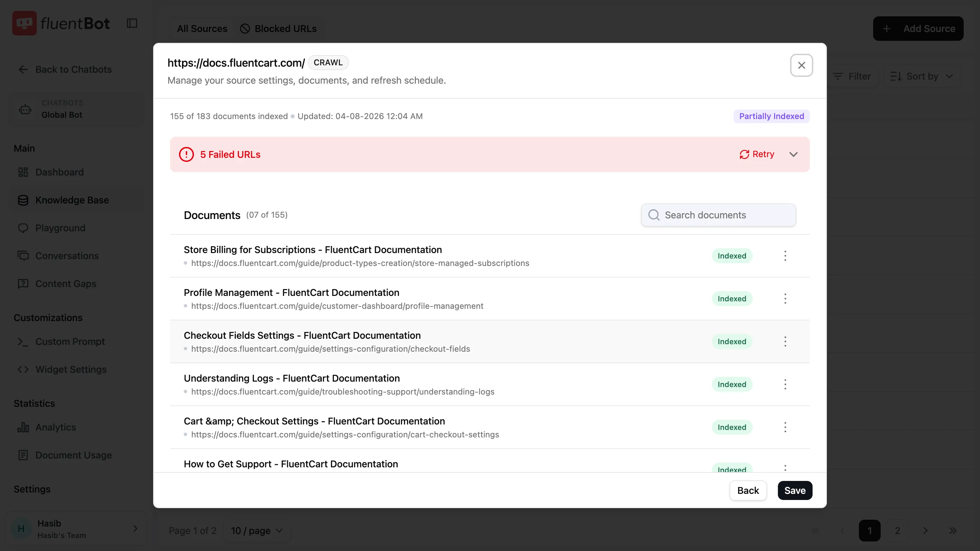The height and width of the screenshot is (551, 980).
Task: Click the Widget Settings code icon
Action: 23,369
